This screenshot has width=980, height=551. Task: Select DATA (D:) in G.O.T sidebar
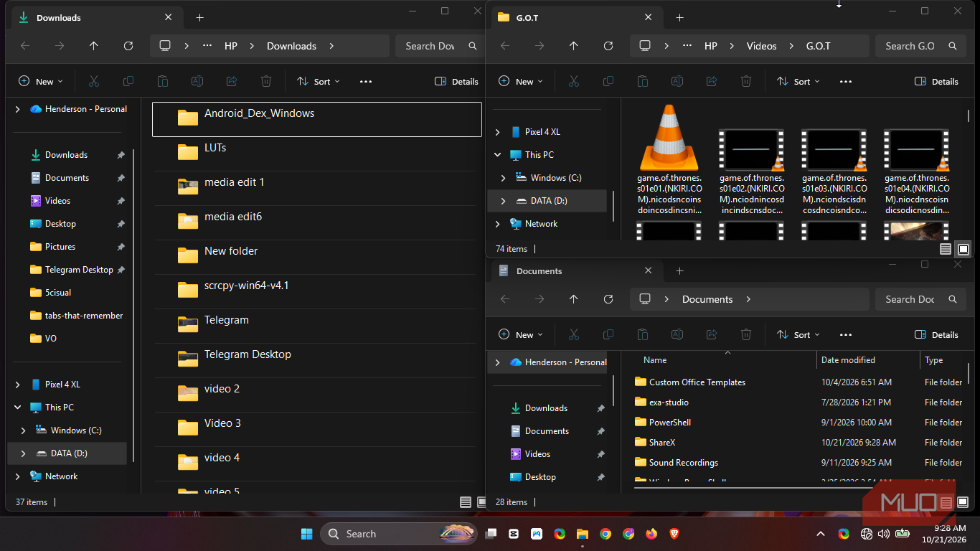[x=547, y=201]
